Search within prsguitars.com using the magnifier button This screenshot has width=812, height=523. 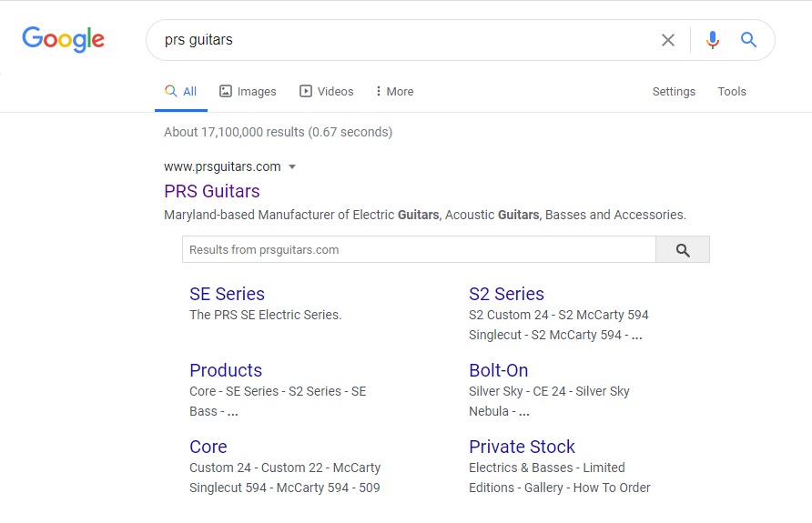pos(683,250)
